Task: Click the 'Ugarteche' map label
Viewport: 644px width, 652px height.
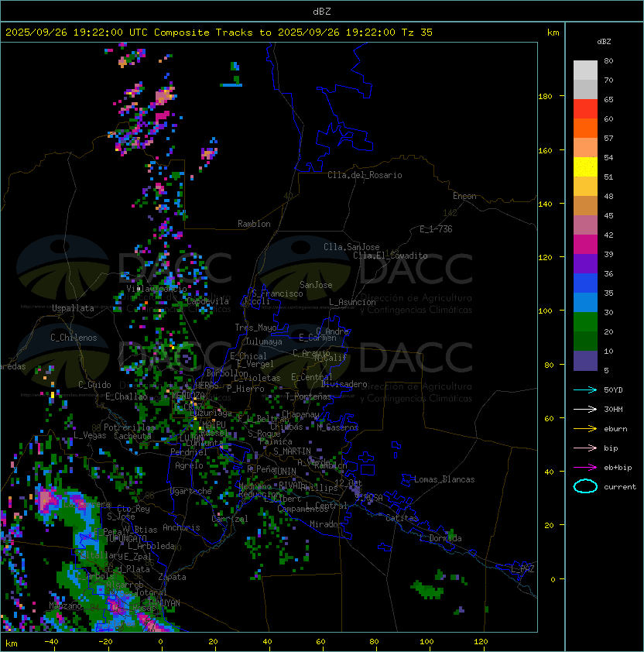Action: click(x=191, y=491)
